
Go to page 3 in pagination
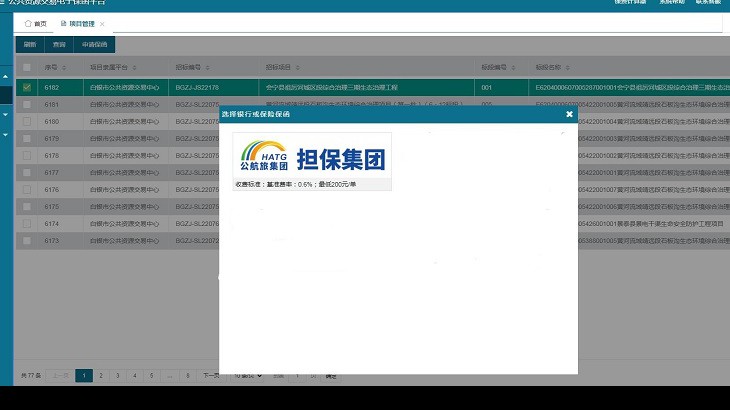pyautogui.click(x=118, y=376)
